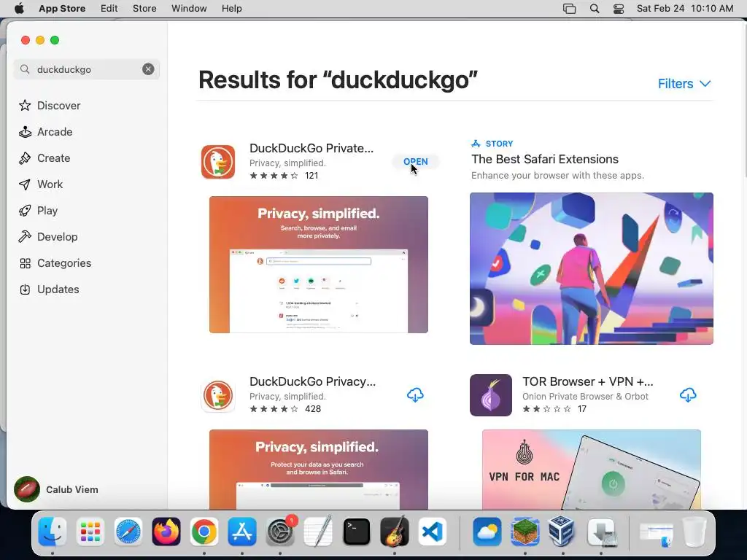The image size is (747, 560).
Task: Launch Visual Studio Code from the Dock
Action: pyautogui.click(x=433, y=532)
